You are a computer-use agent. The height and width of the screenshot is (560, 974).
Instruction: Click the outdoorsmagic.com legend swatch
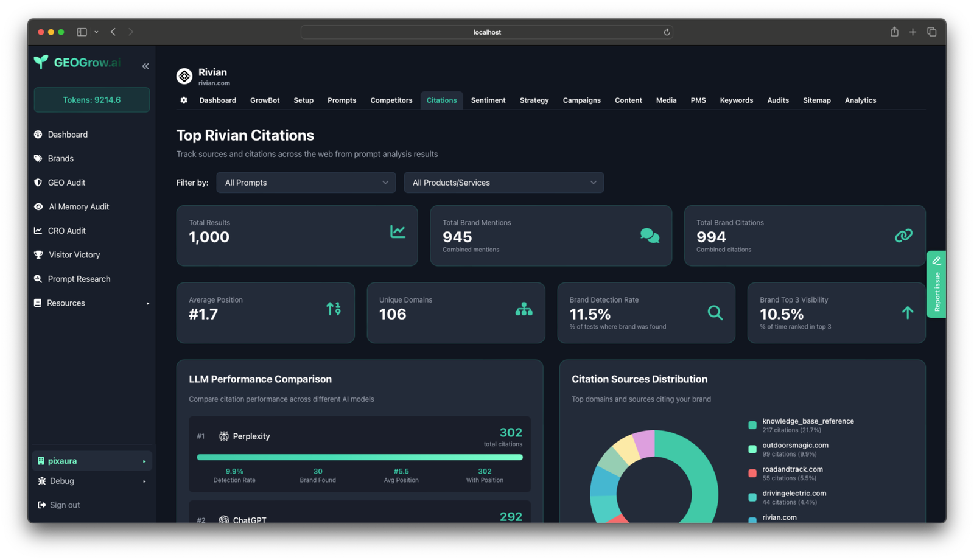(752, 449)
